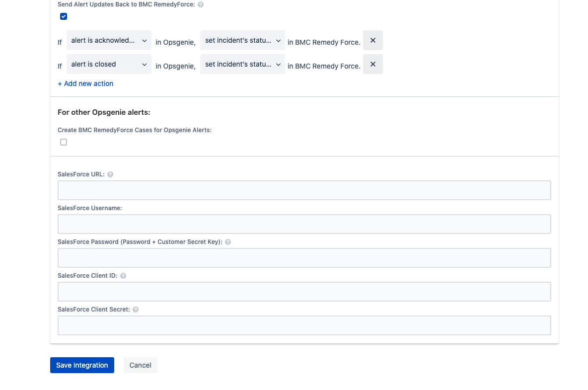
Task: Enable Create BMC RemedyForce Cases for Opsgenie Alerts
Action: 64,142
